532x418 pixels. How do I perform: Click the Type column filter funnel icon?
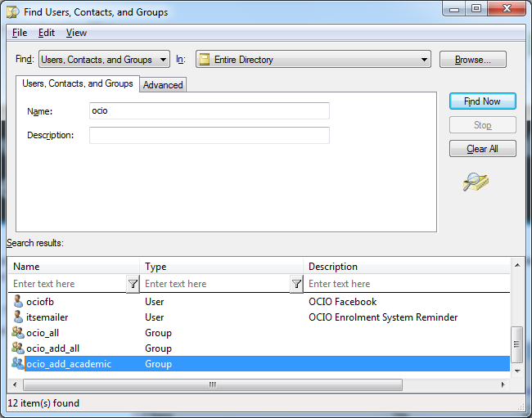[296, 284]
